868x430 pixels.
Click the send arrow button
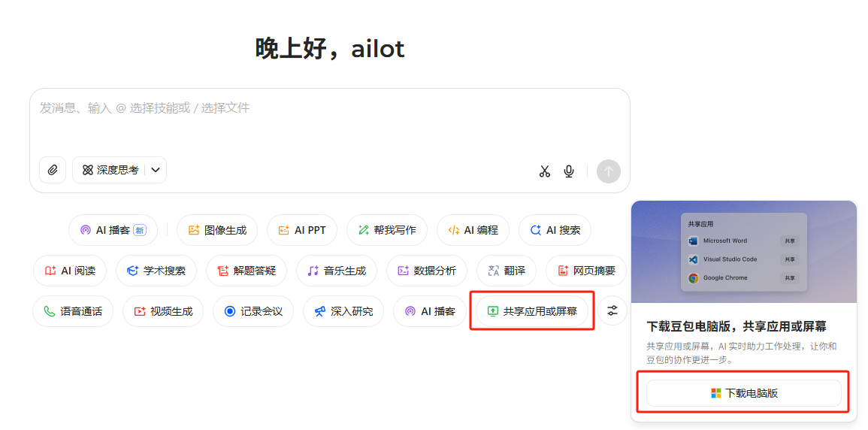tap(608, 171)
